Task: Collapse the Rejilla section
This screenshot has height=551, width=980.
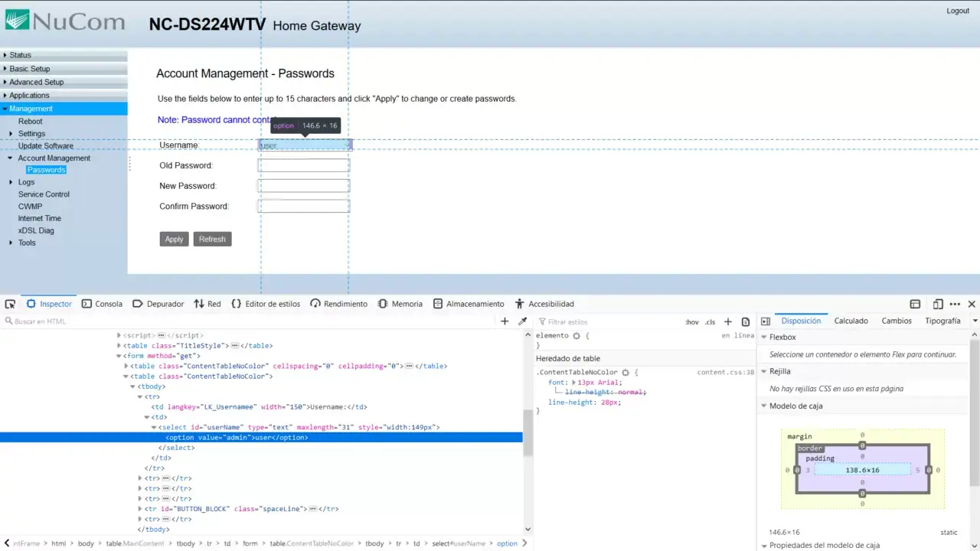Action: pos(763,371)
